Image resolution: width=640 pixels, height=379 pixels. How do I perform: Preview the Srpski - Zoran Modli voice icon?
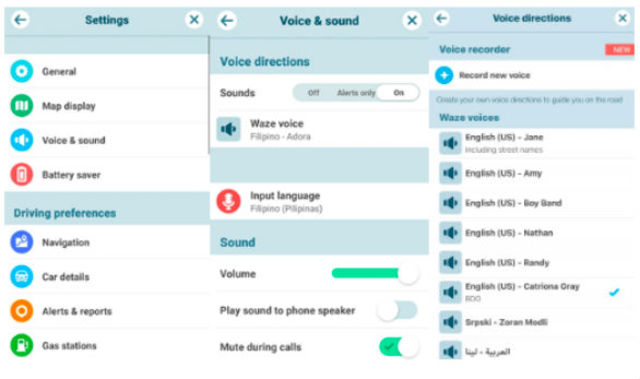[450, 322]
